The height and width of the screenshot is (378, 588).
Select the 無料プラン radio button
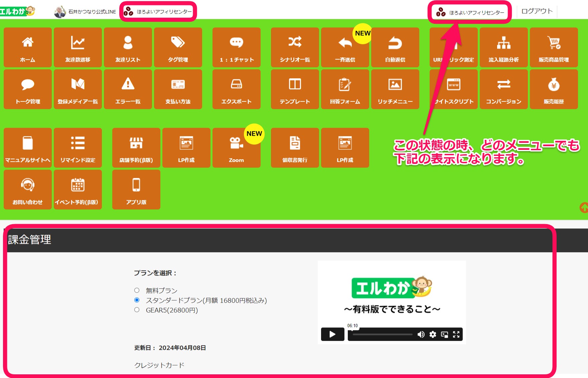click(137, 290)
